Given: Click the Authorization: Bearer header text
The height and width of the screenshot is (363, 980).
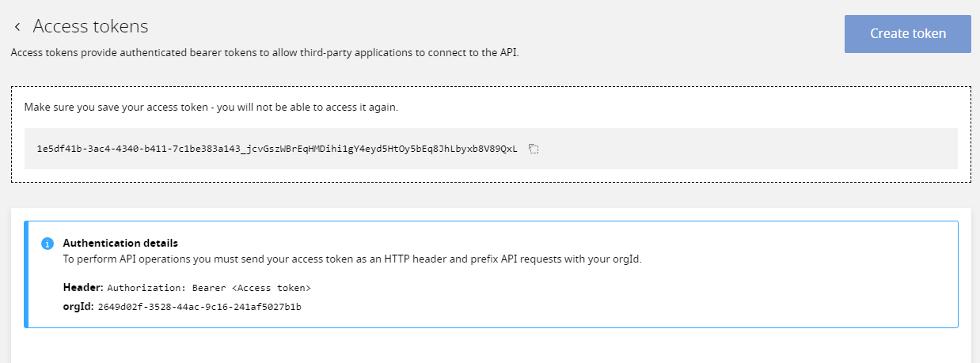Looking at the screenshot, I should (209, 288).
